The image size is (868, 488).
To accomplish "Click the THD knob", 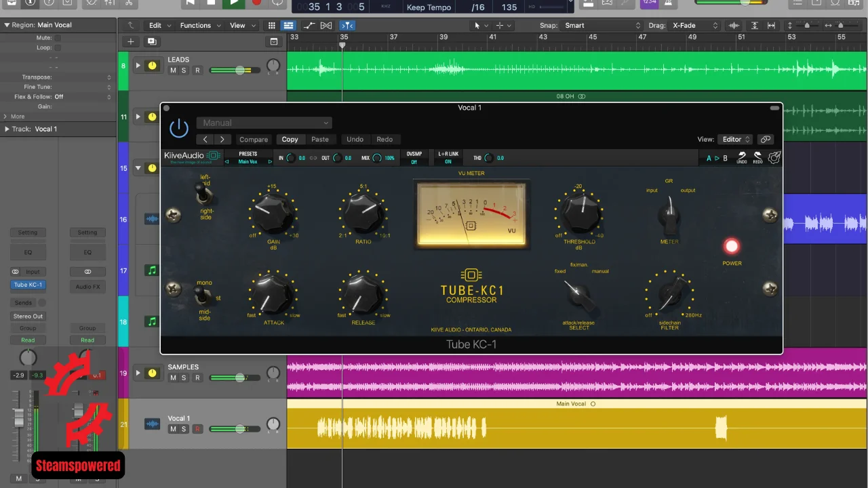I will 490,158.
